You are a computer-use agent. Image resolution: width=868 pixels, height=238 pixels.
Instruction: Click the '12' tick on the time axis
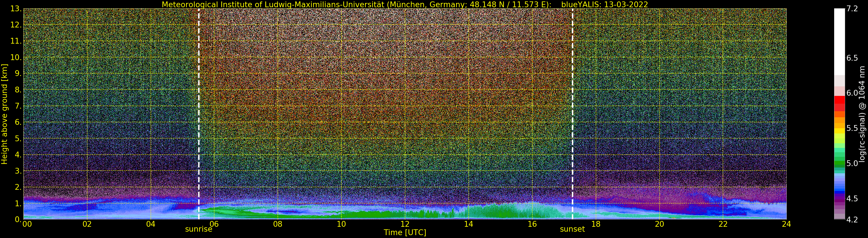coord(405,224)
